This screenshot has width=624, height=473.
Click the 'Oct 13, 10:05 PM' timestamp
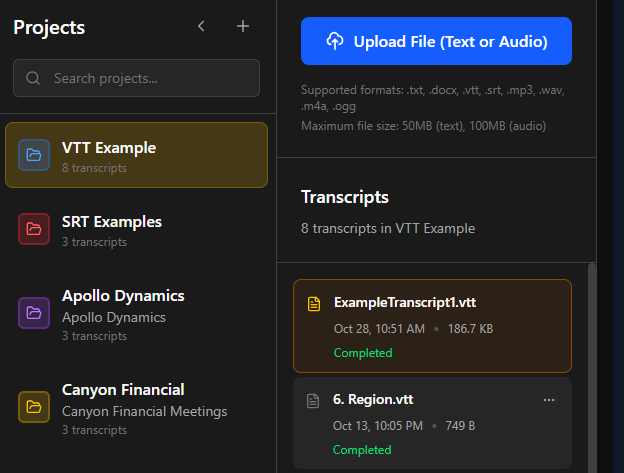tap(378, 426)
